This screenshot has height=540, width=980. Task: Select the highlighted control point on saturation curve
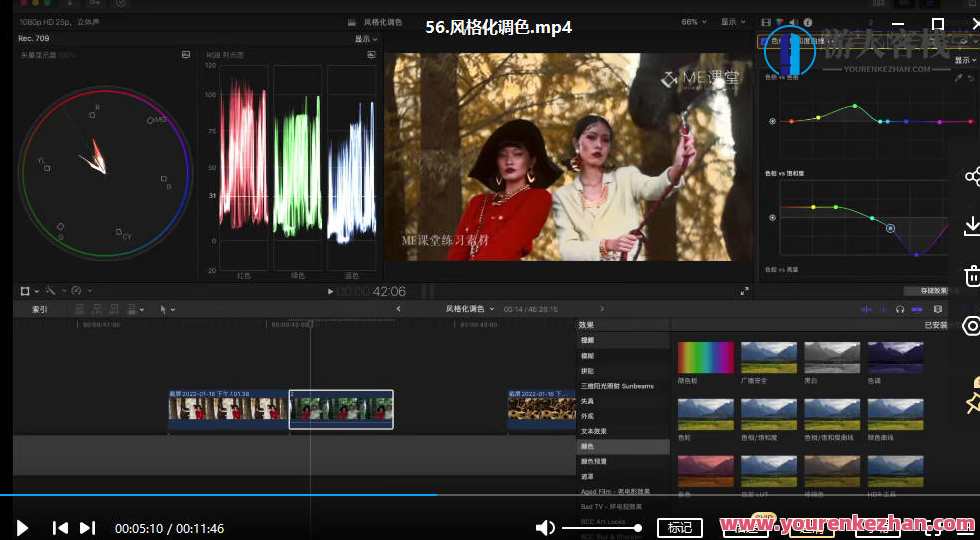coord(891,229)
